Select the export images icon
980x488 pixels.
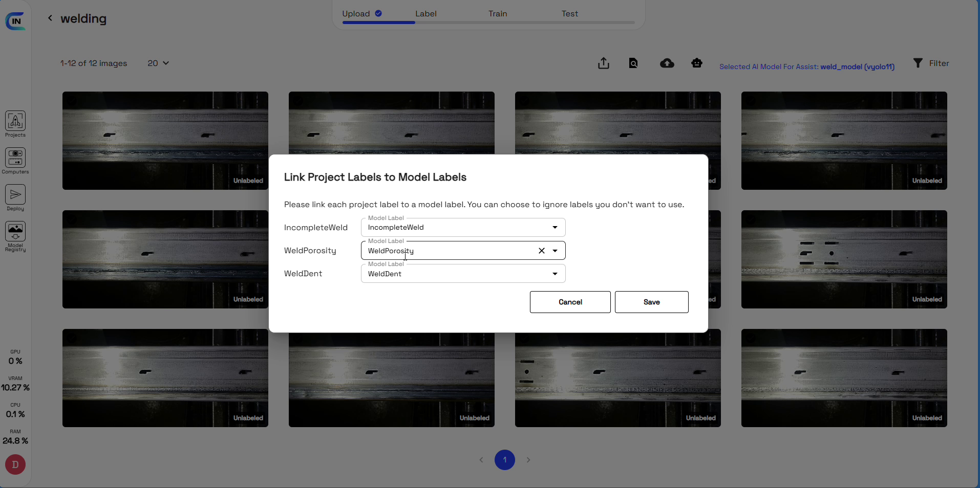(603, 63)
